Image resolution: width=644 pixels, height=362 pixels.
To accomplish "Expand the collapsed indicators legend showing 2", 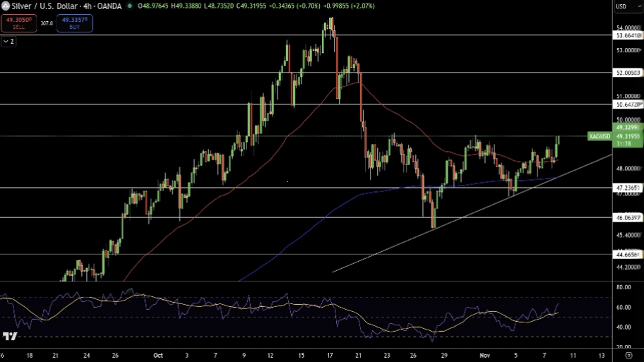I will [8, 42].
